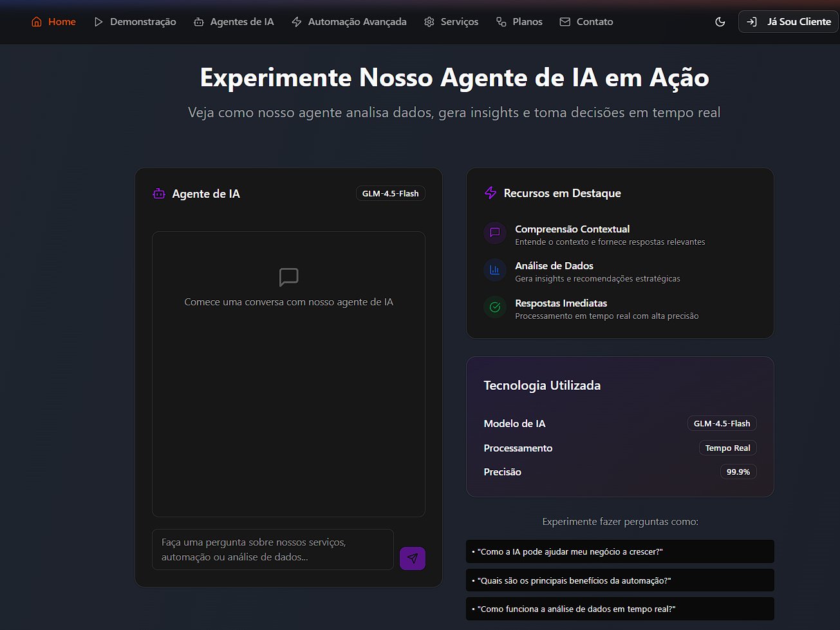
Task: Focus the question input field in chat
Action: click(x=272, y=549)
